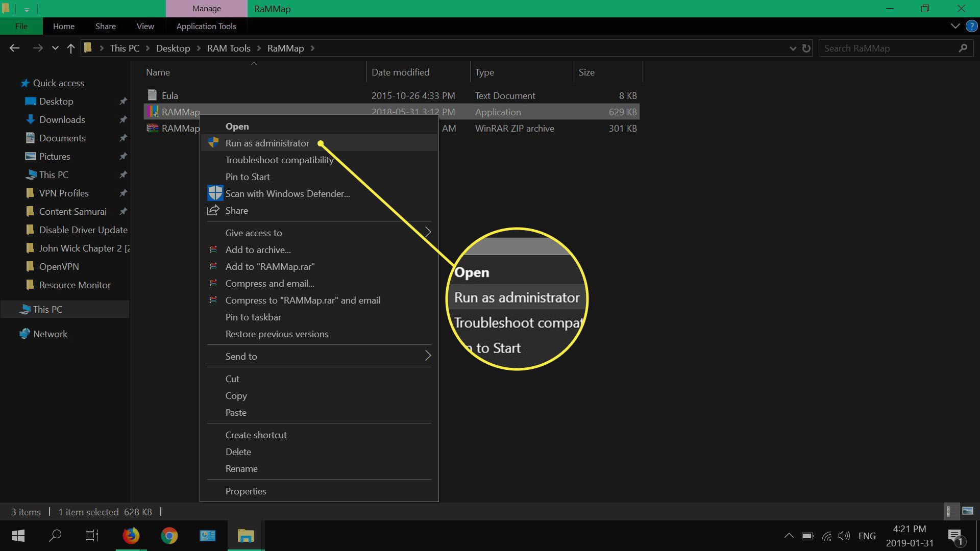Open Quick access in sidebar

58,83
